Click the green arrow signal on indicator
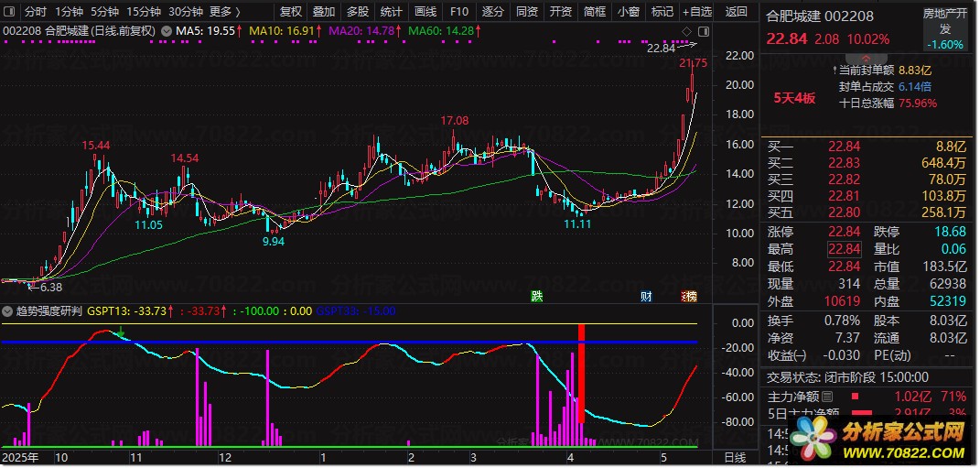Image resolution: width=980 pixels, height=468 pixels. tap(122, 331)
